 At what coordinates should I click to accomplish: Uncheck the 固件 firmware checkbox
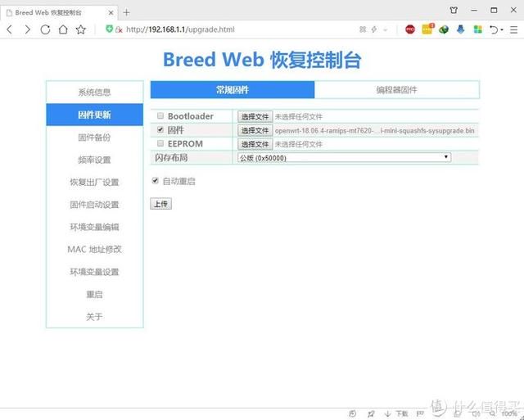pyautogui.click(x=160, y=129)
